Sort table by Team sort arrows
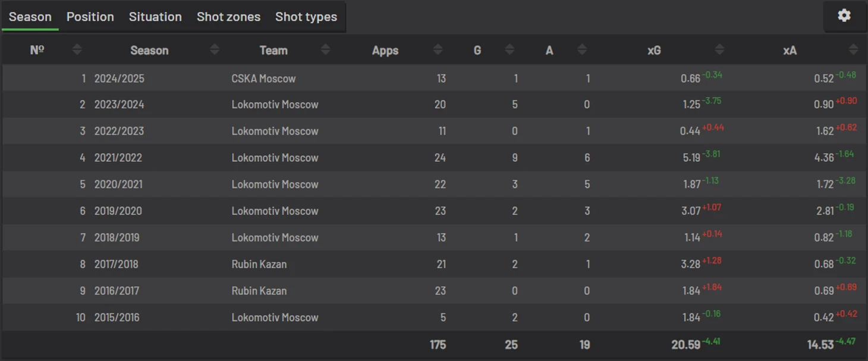 325,50
